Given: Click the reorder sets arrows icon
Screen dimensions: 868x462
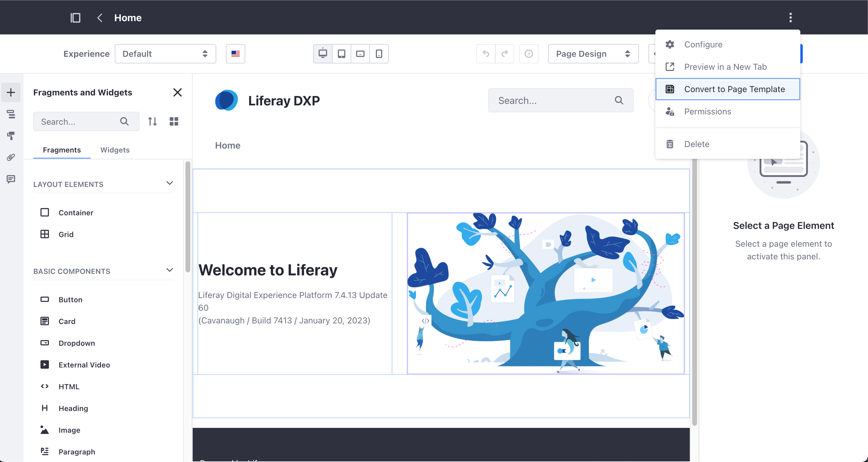Looking at the screenshot, I should [152, 121].
